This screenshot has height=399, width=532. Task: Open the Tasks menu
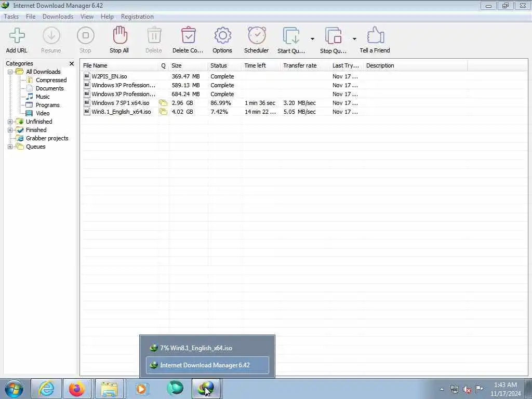11,17
